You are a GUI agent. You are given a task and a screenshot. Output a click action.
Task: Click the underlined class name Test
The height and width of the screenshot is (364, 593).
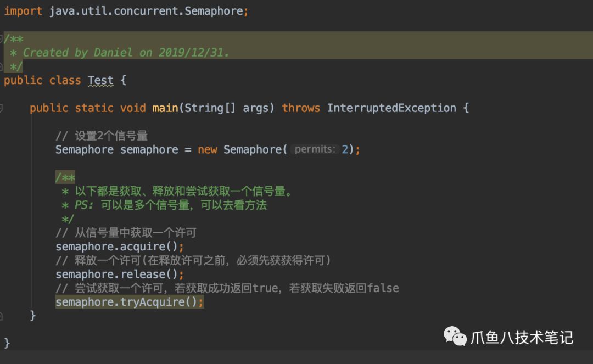point(100,80)
